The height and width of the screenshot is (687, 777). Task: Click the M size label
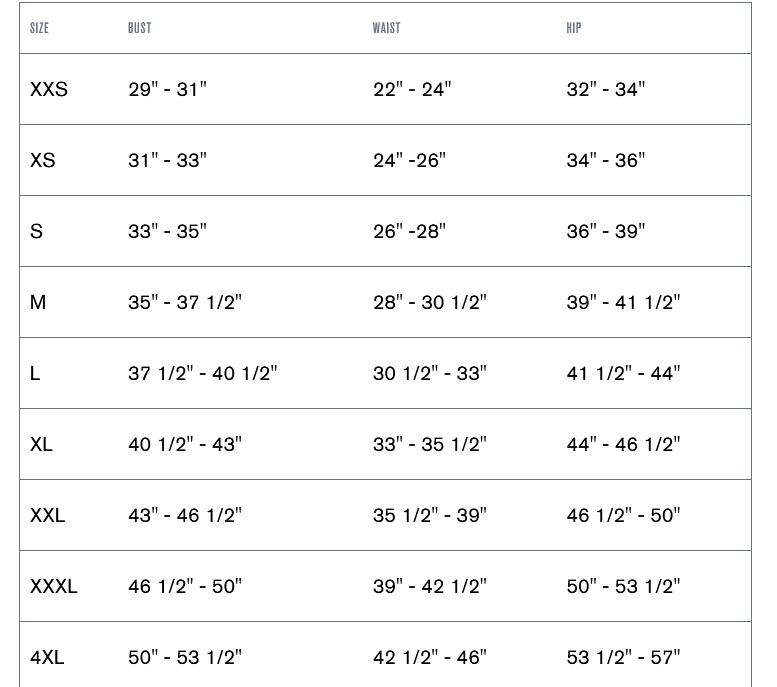(x=38, y=302)
